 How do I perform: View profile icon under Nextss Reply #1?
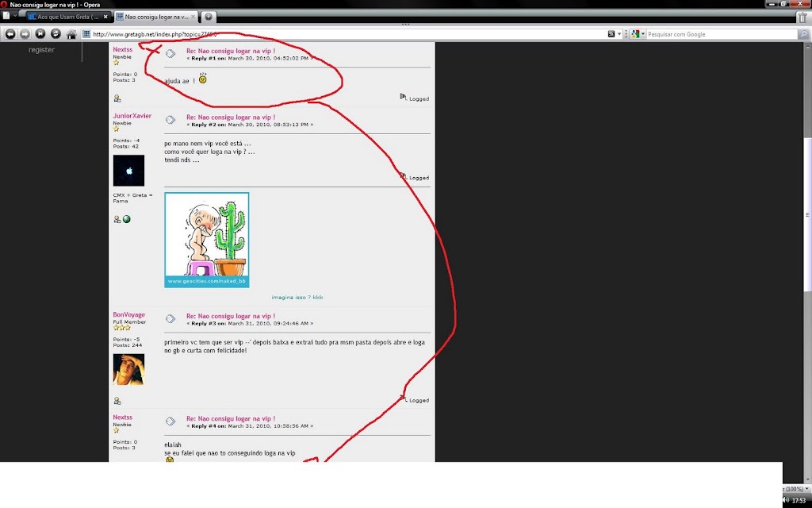pos(117,98)
